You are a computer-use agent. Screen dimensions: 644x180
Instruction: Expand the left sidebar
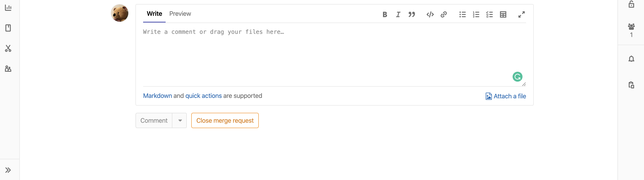pos(8,170)
